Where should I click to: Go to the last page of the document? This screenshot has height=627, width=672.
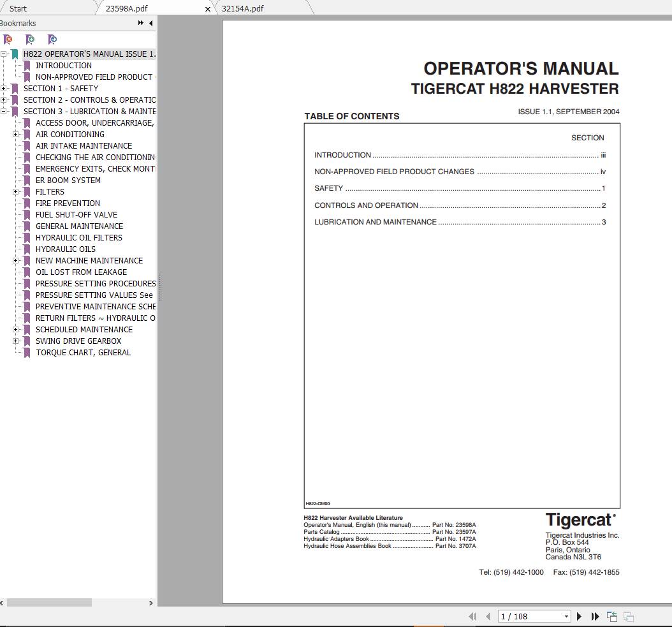point(595,616)
